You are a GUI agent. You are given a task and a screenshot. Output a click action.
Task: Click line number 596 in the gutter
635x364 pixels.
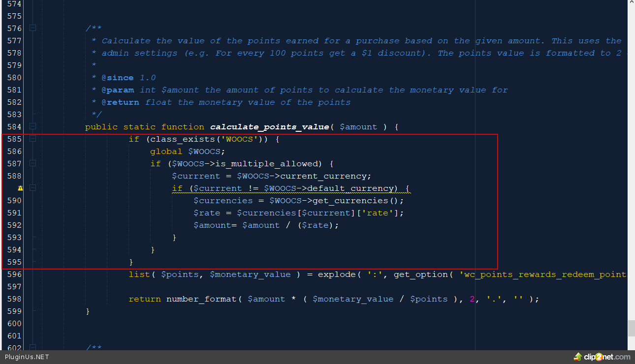tap(14, 274)
